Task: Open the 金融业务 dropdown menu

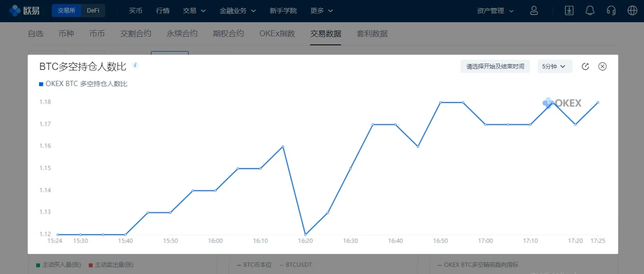Action: (237, 11)
